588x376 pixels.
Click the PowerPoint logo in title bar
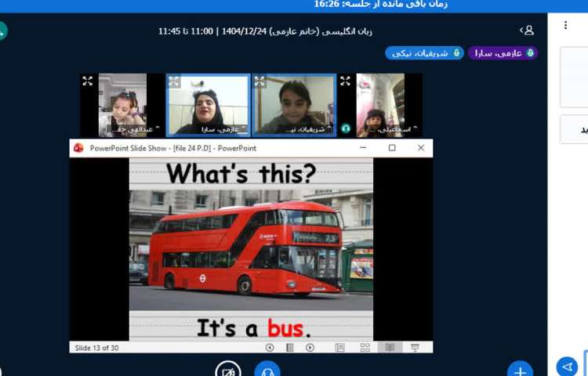(78, 148)
